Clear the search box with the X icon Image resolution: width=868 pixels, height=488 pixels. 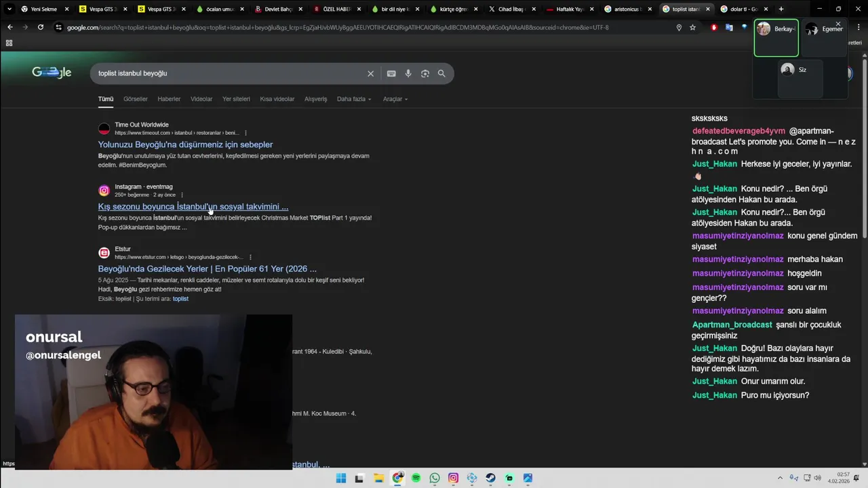370,73
